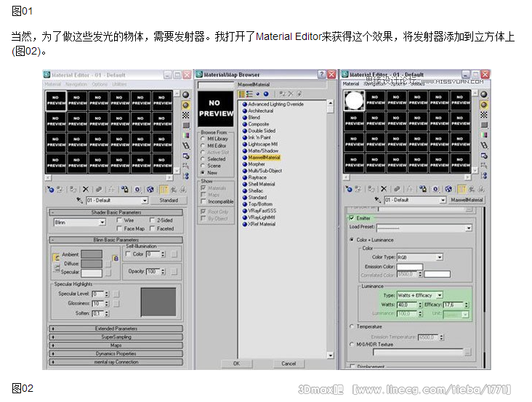This screenshot has width=532, height=402.
Task: Enable the Faceted checkbox
Action: 152,229
